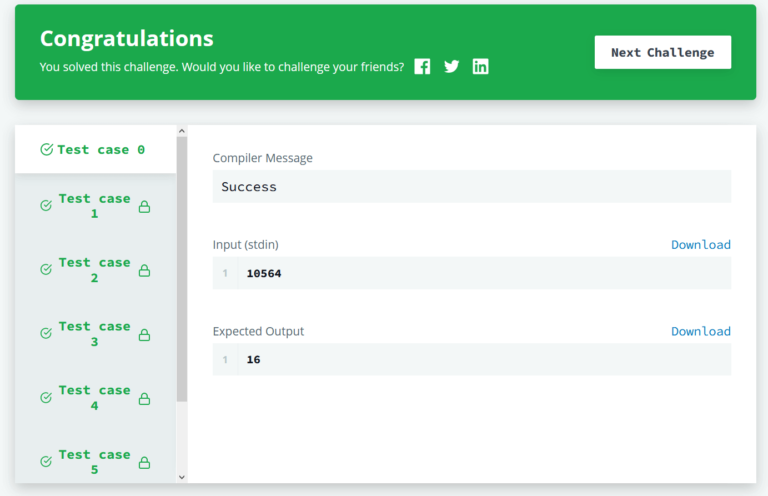Image resolution: width=768 pixels, height=496 pixels.
Task: Click the lock icon on Test case 1
Action: click(144, 207)
